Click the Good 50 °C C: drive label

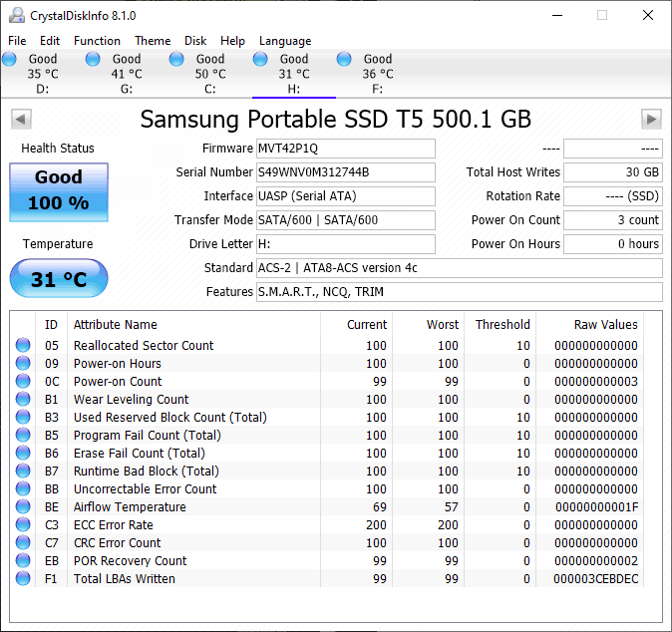pyautogui.click(x=210, y=74)
